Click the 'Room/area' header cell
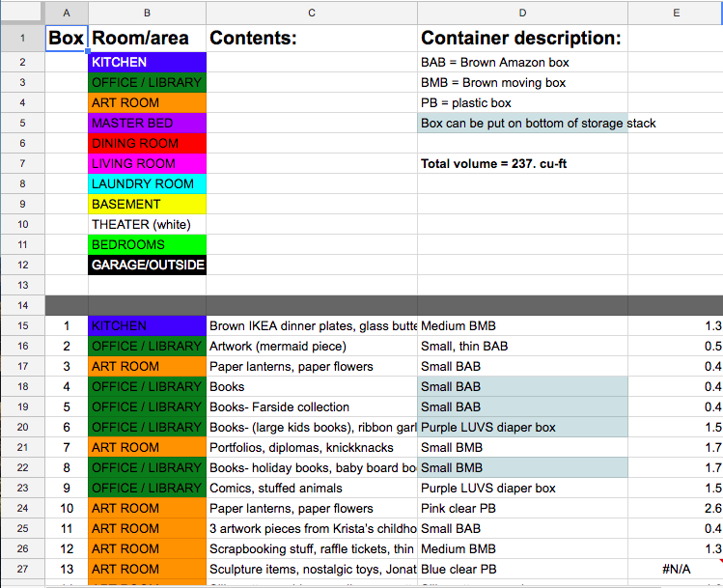This screenshot has height=588, width=723. pos(147,38)
